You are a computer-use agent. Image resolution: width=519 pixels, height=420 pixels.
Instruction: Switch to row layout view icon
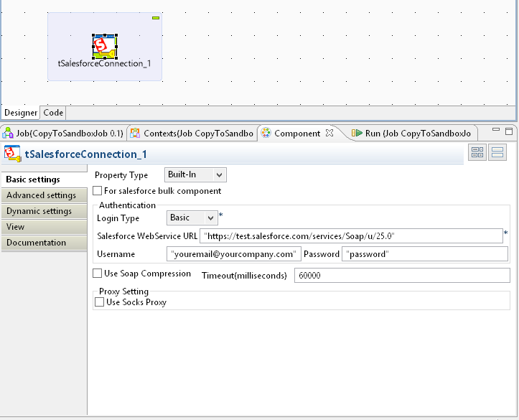(x=497, y=152)
